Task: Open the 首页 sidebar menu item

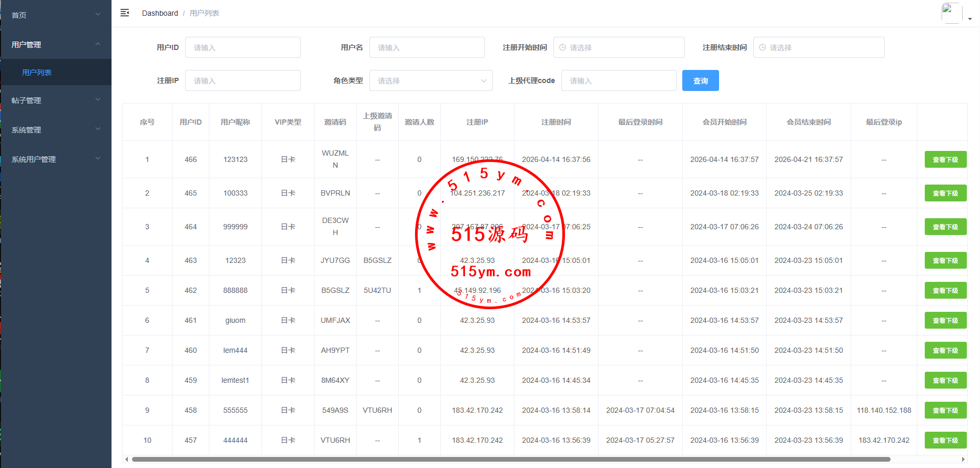Action: [55, 15]
